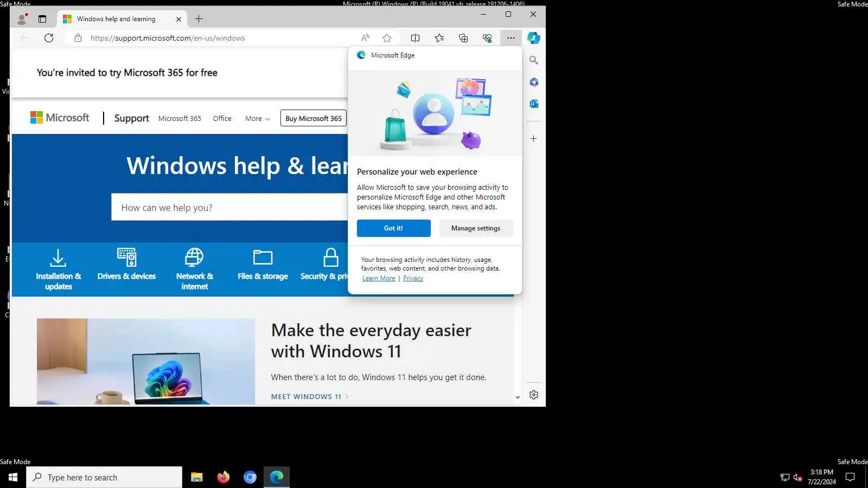Open the tab actions menu icon

pyautogui.click(x=42, y=19)
